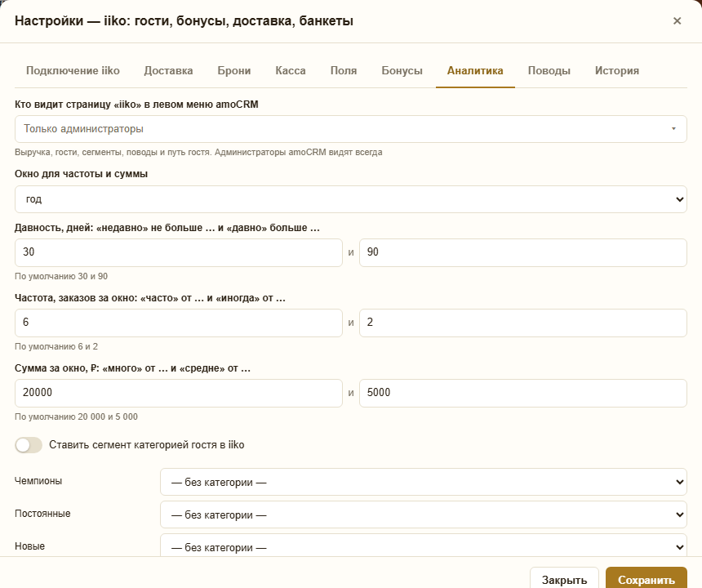Click the hint По умолчанию 20 000 и 5 000
The width and height of the screenshot is (702, 588).
click(76, 417)
